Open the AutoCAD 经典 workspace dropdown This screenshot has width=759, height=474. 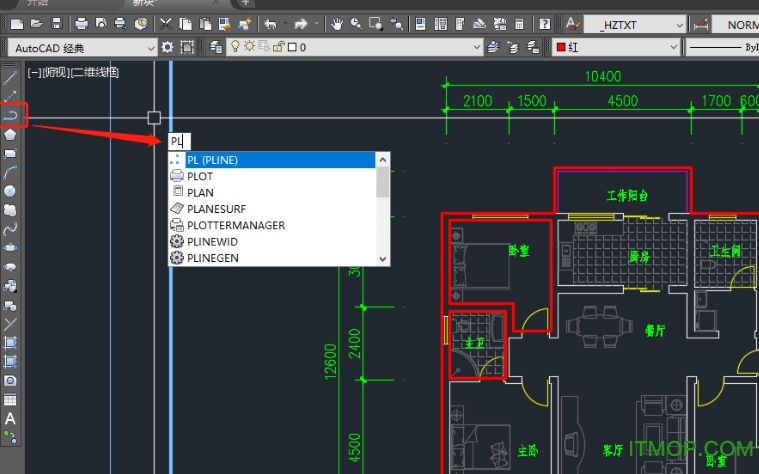(152, 47)
